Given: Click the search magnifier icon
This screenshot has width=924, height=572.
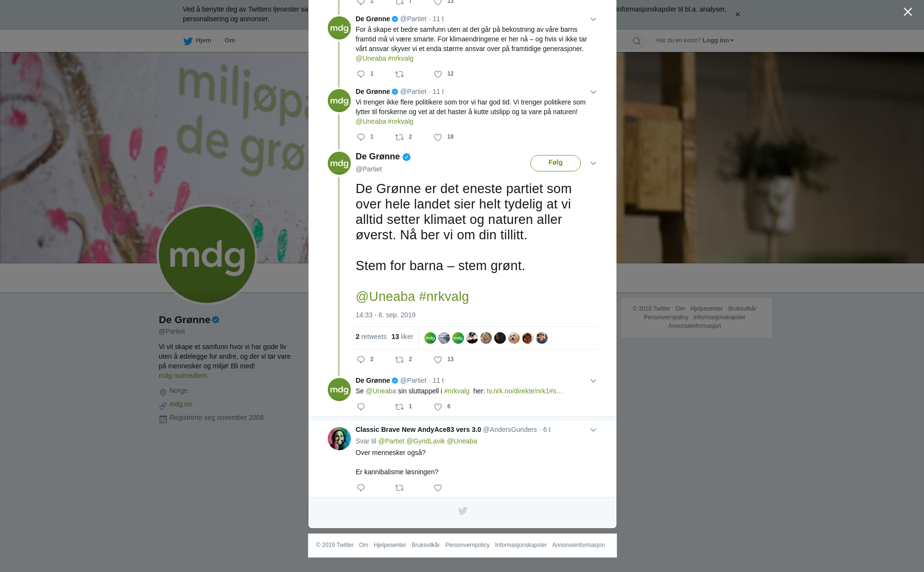Looking at the screenshot, I should (x=637, y=41).
